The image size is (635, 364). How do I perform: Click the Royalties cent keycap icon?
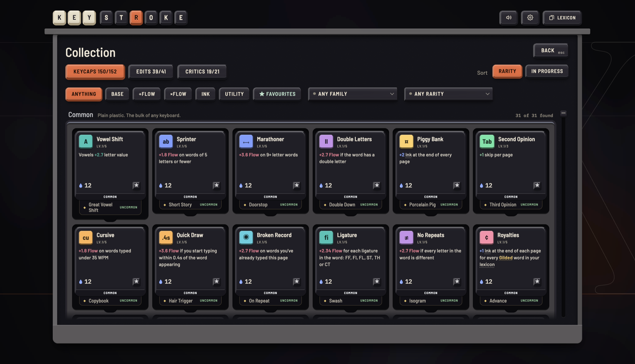click(487, 237)
